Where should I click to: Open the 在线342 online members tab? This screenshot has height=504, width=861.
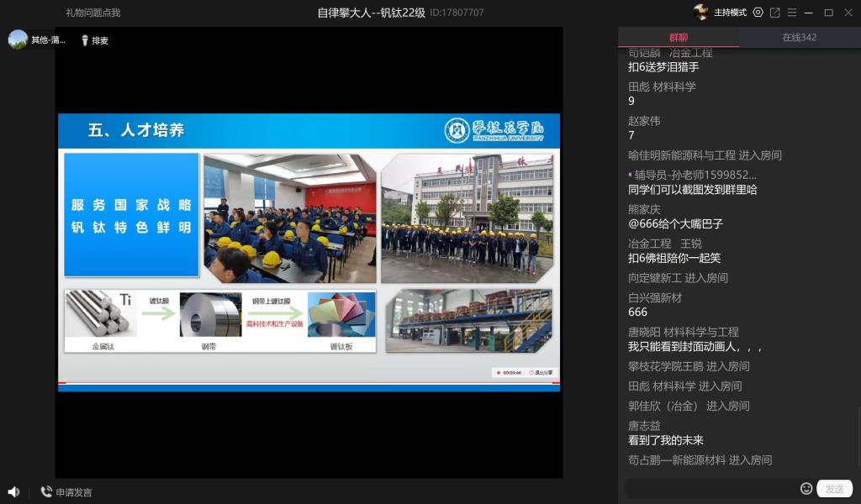(x=800, y=38)
